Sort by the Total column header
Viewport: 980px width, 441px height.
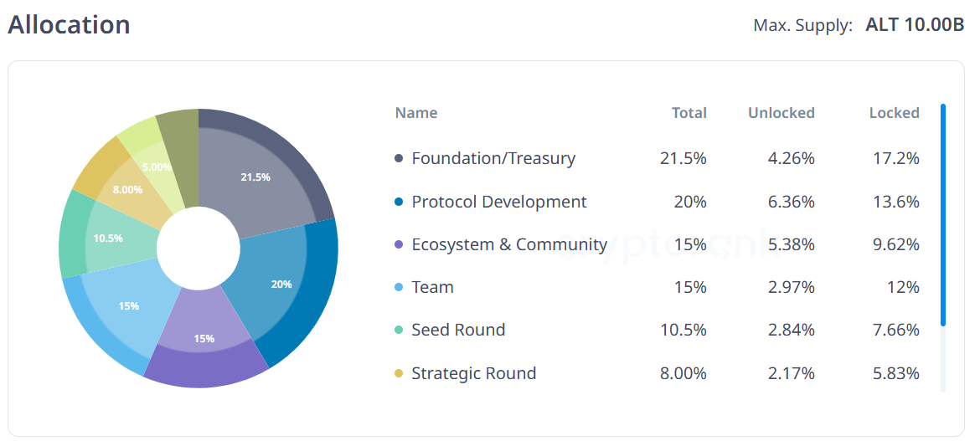(689, 113)
